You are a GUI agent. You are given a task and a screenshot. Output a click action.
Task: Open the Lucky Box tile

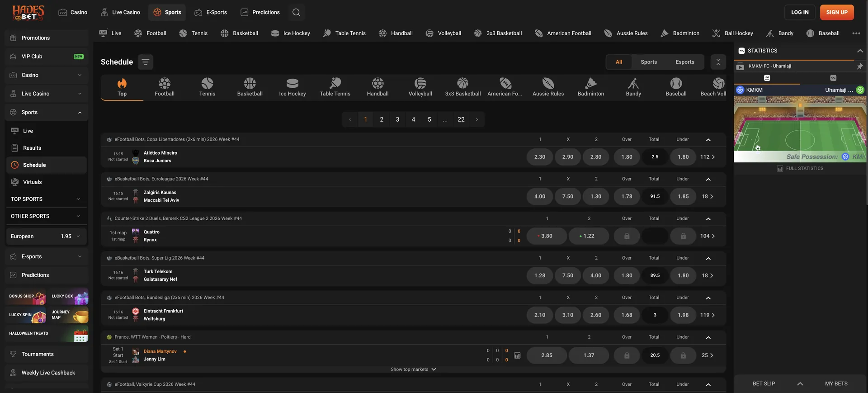[x=69, y=296]
